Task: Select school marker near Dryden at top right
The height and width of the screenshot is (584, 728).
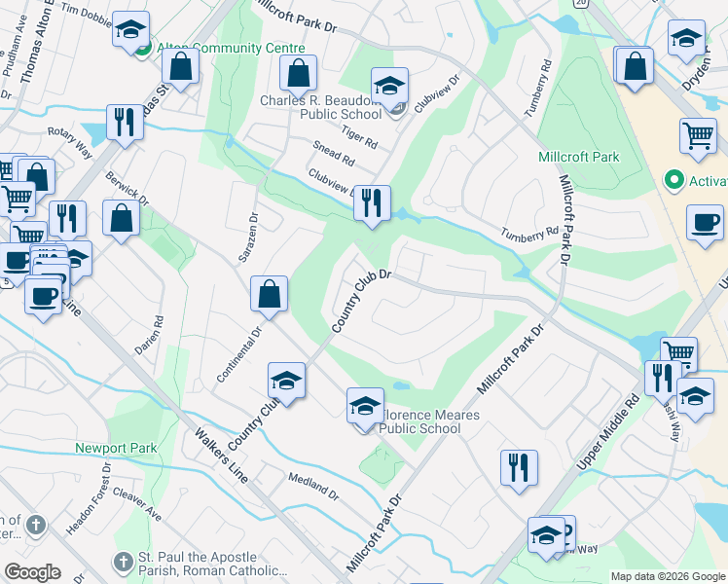Action: (x=686, y=40)
